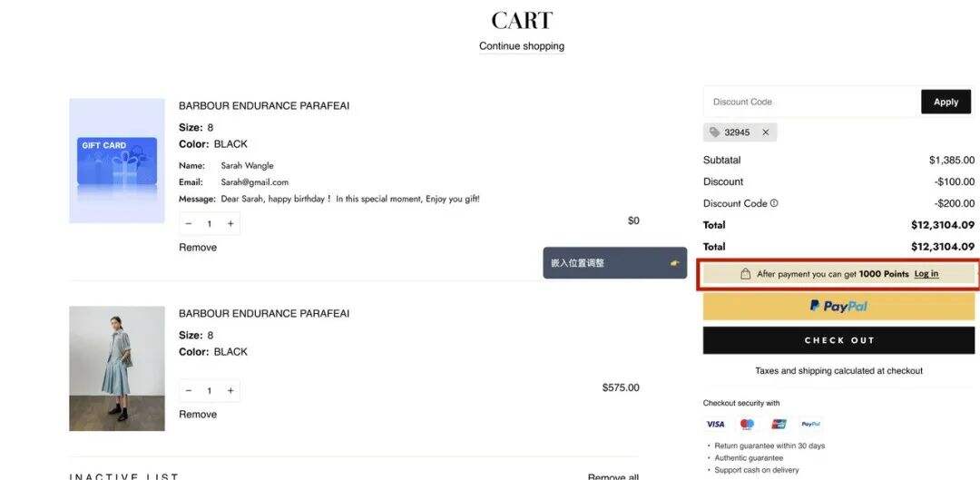Decrease dress item quantity with minus
This screenshot has height=480, width=980.
(x=189, y=391)
